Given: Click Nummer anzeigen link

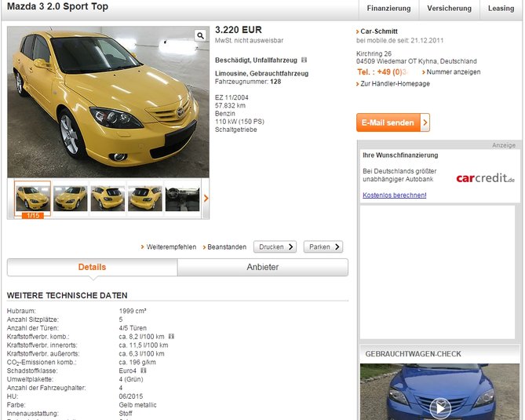Looking at the screenshot, I should 454,72.
